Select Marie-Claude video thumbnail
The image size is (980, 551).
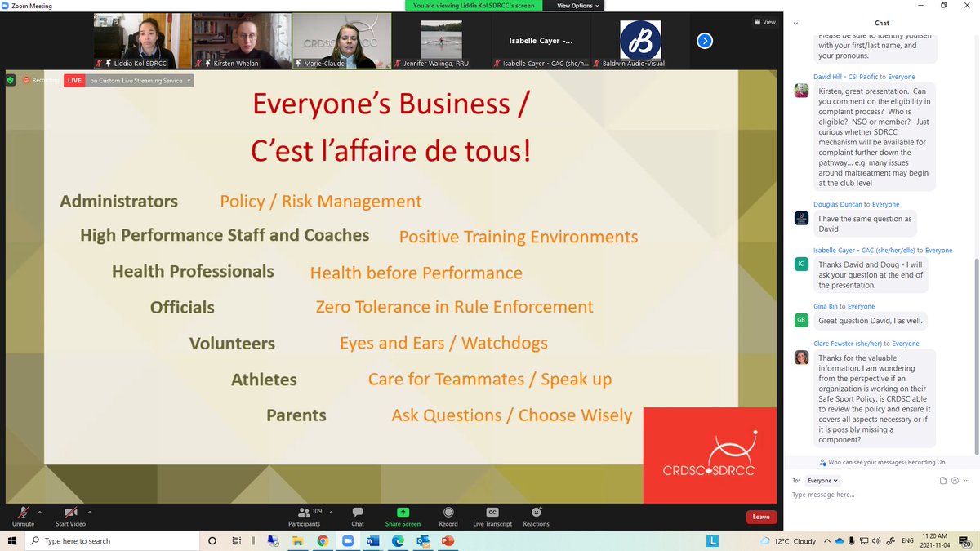[x=342, y=40]
